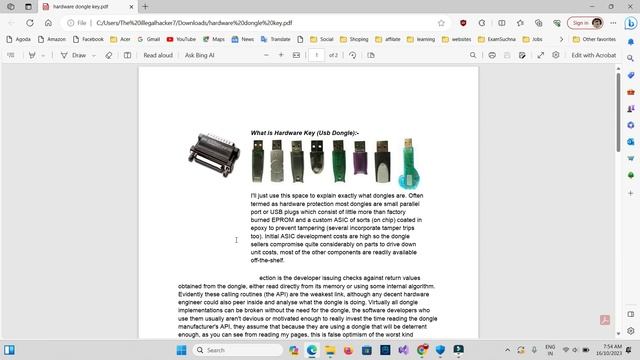Open a new browser tab

[x=145, y=7]
